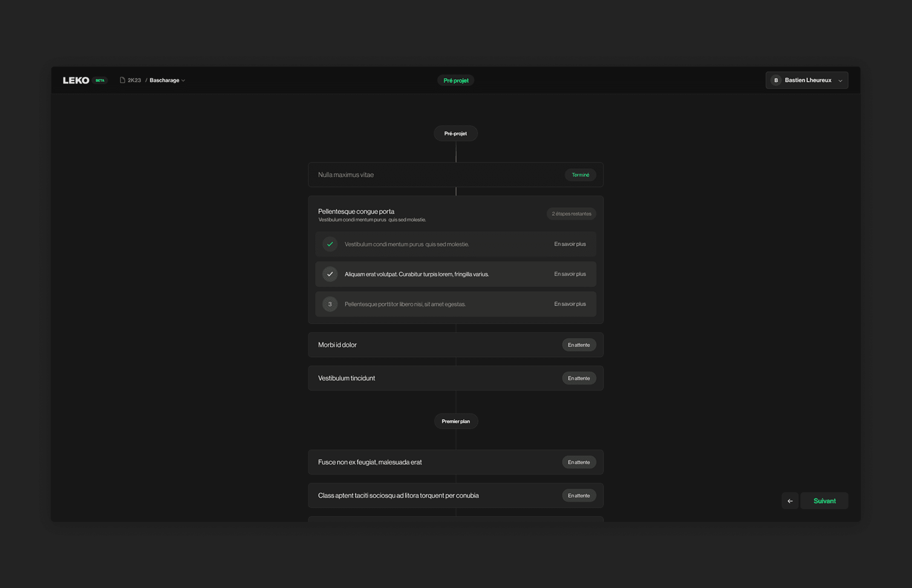Click the Terminé status badge
This screenshot has height=588, width=912.
tap(580, 175)
